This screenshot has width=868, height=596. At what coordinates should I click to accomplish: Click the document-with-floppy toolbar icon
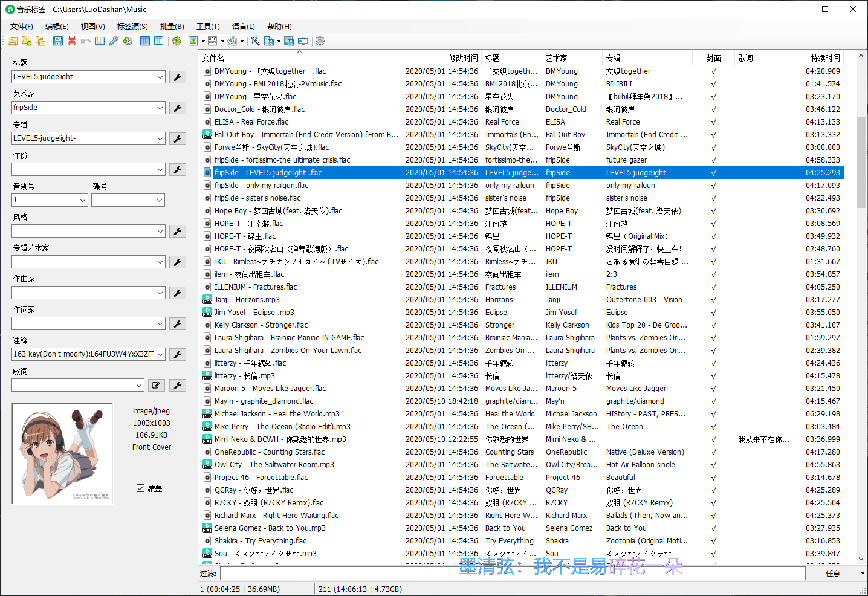click(269, 41)
